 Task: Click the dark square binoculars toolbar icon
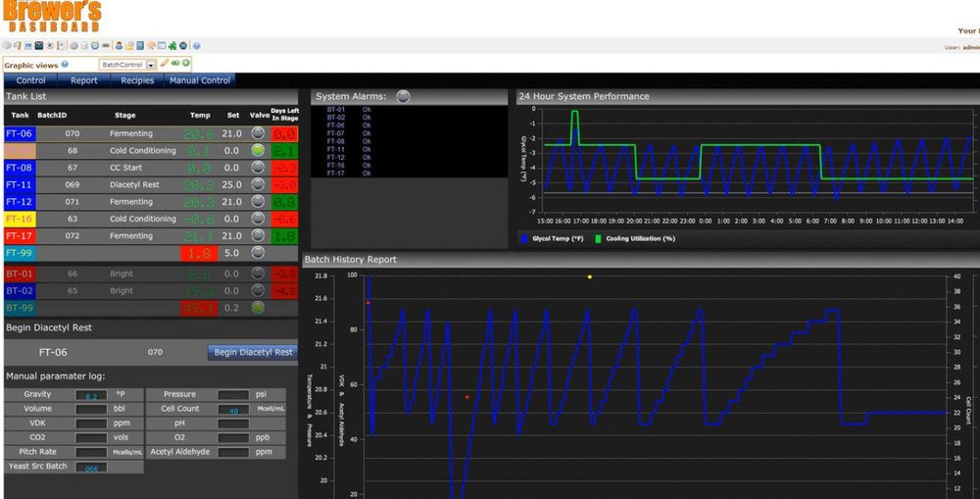(x=39, y=46)
